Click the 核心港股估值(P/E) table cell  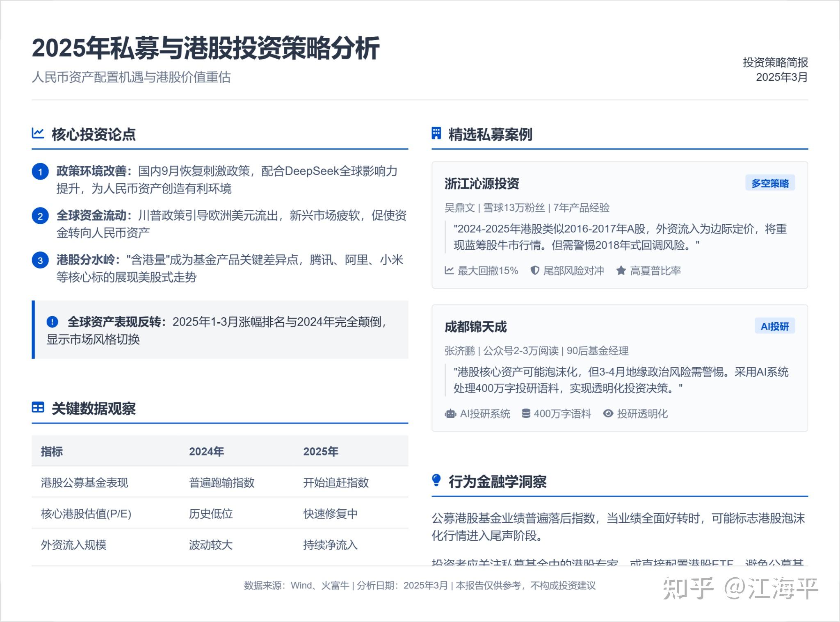pyautogui.click(x=86, y=514)
